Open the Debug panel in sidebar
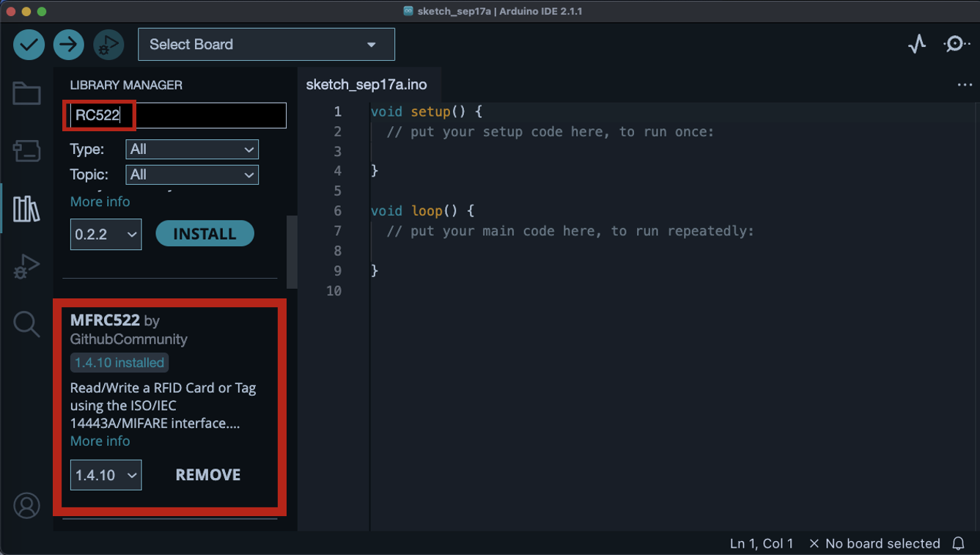The width and height of the screenshot is (980, 555). pyautogui.click(x=26, y=266)
